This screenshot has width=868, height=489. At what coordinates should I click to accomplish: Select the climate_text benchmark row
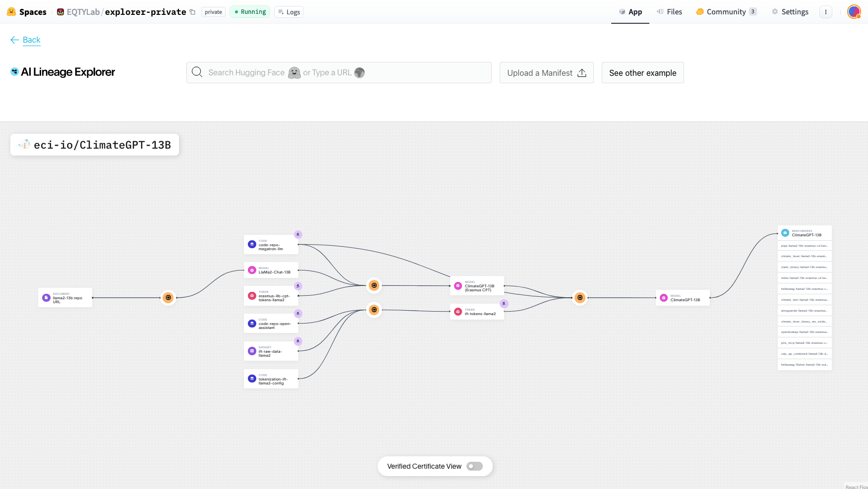[805, 300]
